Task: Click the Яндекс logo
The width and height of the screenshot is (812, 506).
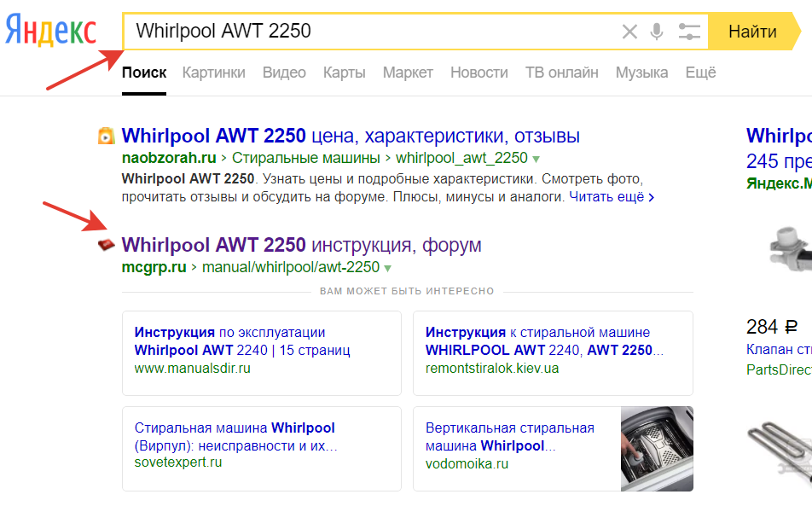Action: [51, 30]
